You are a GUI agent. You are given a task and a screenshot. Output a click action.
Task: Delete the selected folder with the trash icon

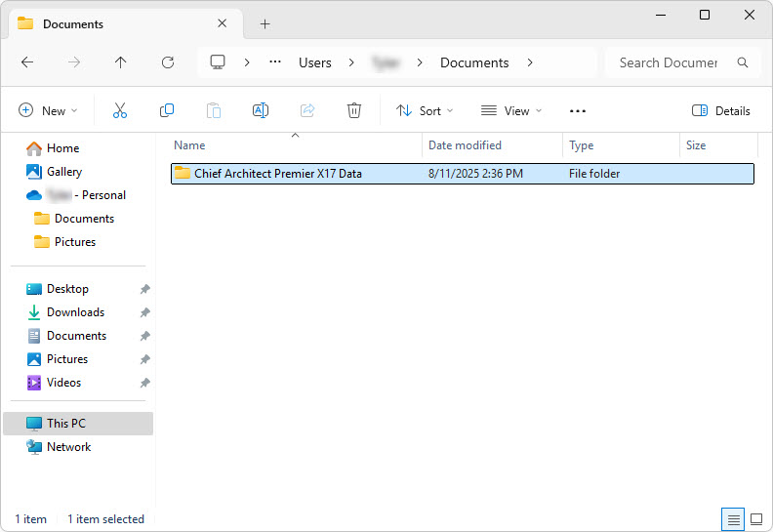pos(354,110)
